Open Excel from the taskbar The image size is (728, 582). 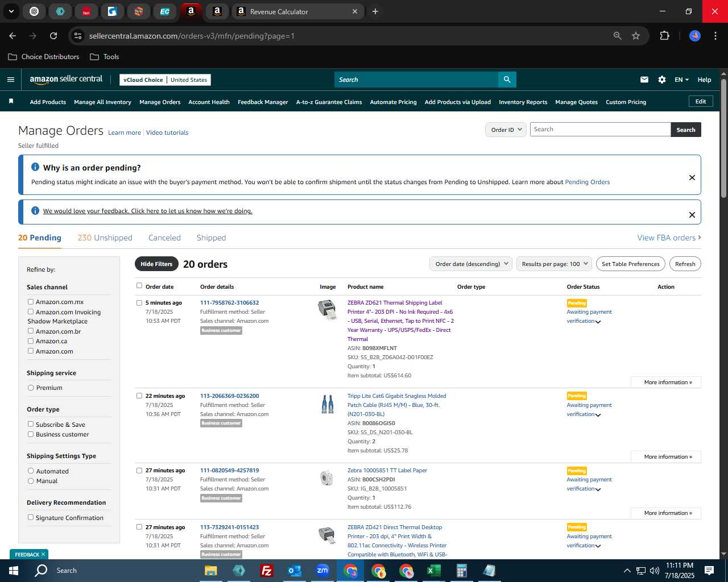coord(434,571)
